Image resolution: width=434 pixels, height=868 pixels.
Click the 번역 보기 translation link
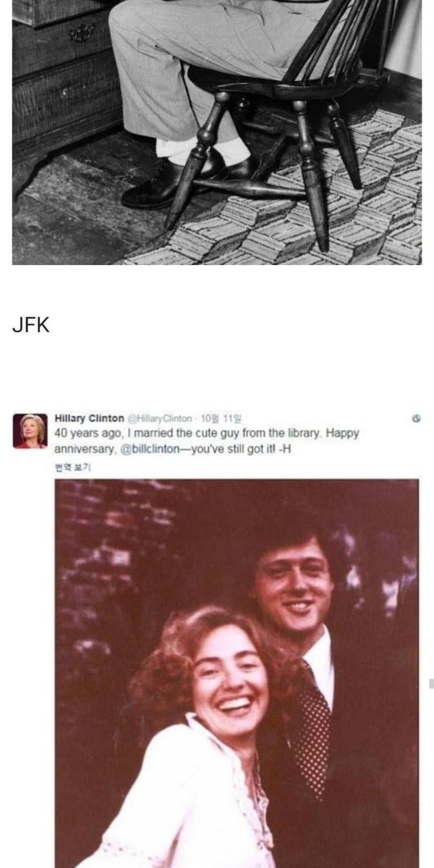click(x=73, y=467)
